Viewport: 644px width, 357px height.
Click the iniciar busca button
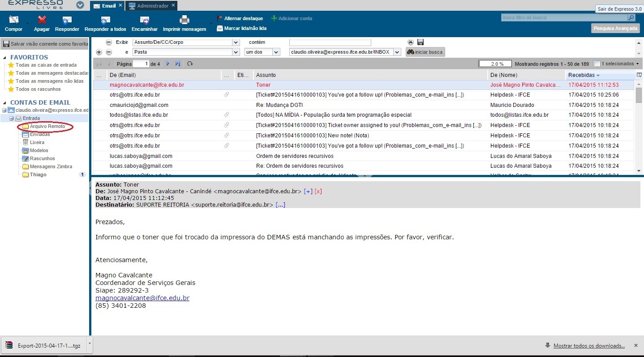pos(425,52)
